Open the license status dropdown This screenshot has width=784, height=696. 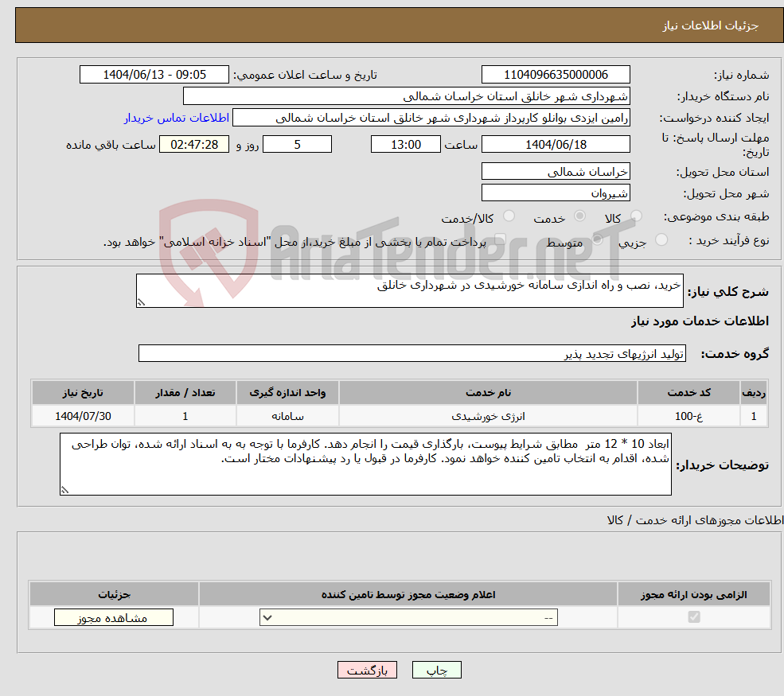coord(408,617)
